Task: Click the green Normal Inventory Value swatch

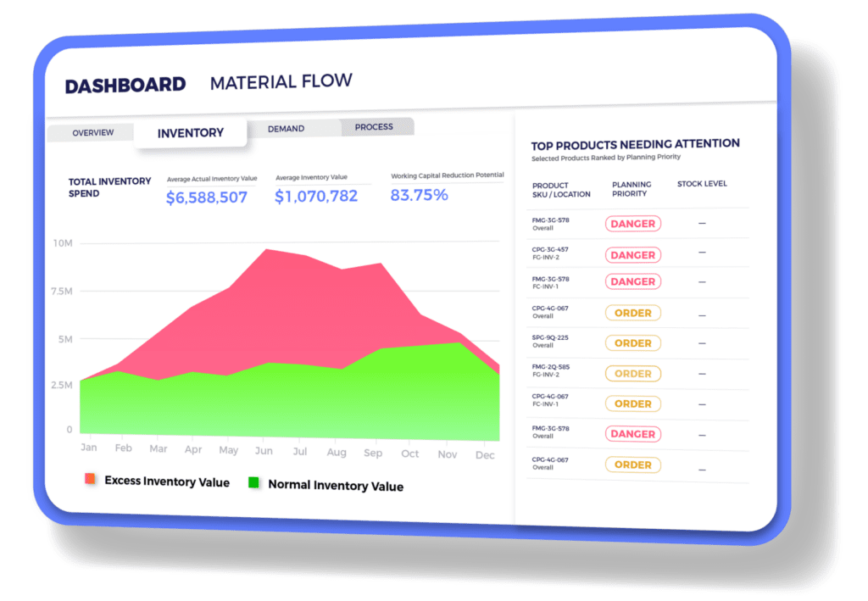Action: pos(253,482)
